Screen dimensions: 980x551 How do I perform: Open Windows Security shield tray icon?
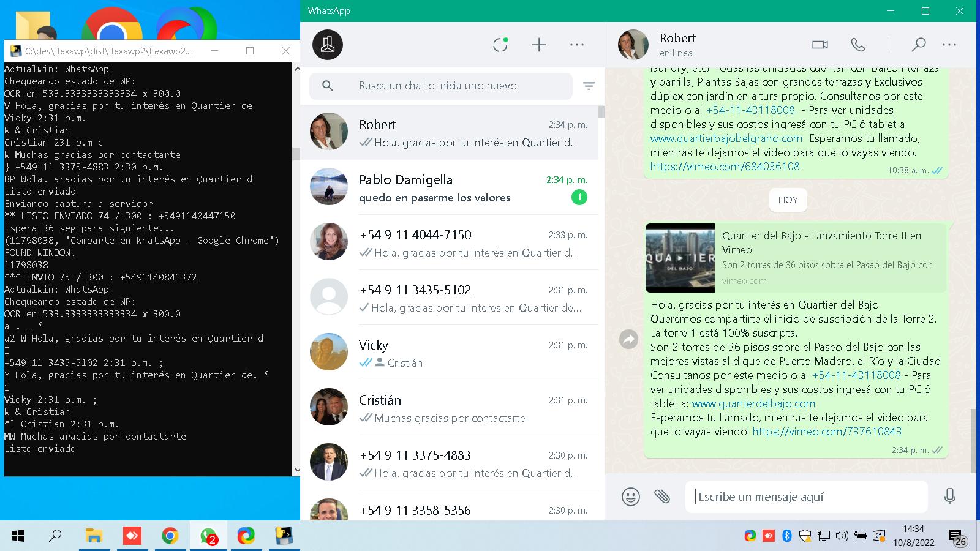tap(805, 536)
